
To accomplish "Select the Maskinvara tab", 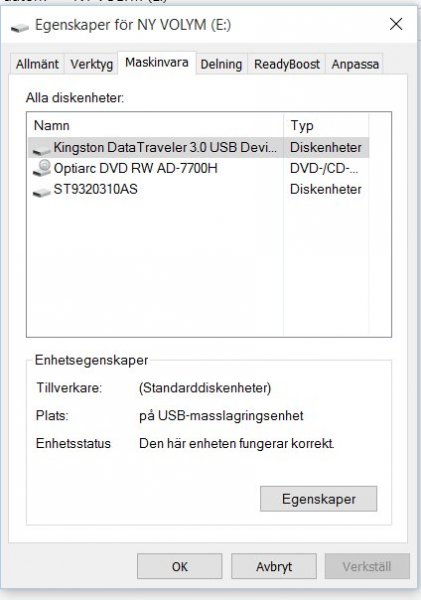I will 157,62.
